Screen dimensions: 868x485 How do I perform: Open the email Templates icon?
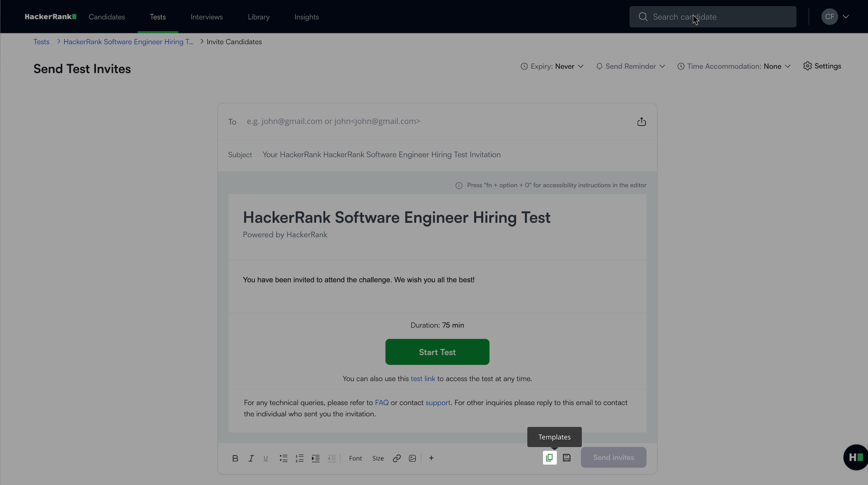[x=550, y=457]
